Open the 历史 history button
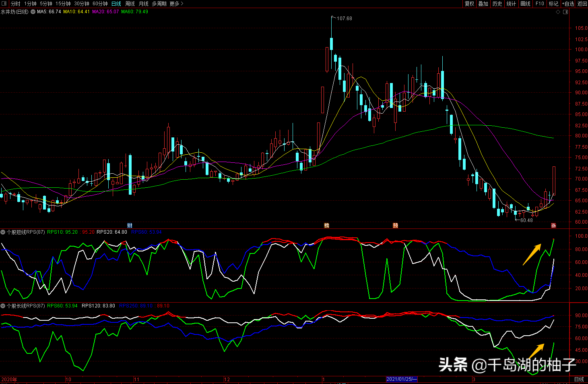The width and height of the screenshot is (588, 384). click(x=497, y=4)
